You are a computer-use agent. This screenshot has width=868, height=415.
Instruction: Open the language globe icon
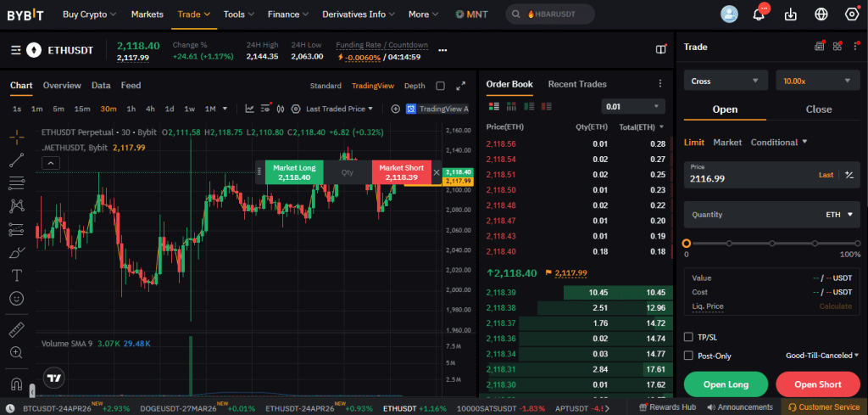pyautogui.click(x=821, y=14)
